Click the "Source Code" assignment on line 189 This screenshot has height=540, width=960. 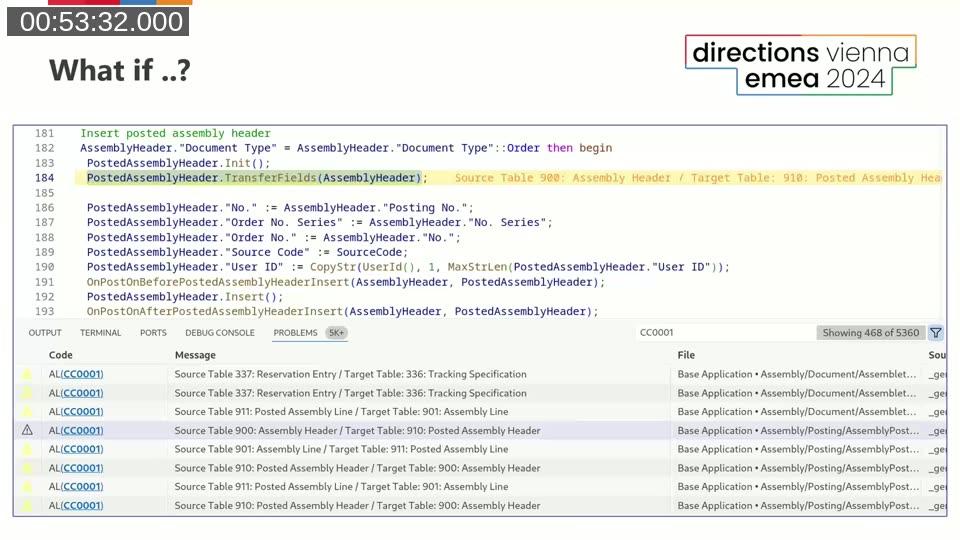247,252
